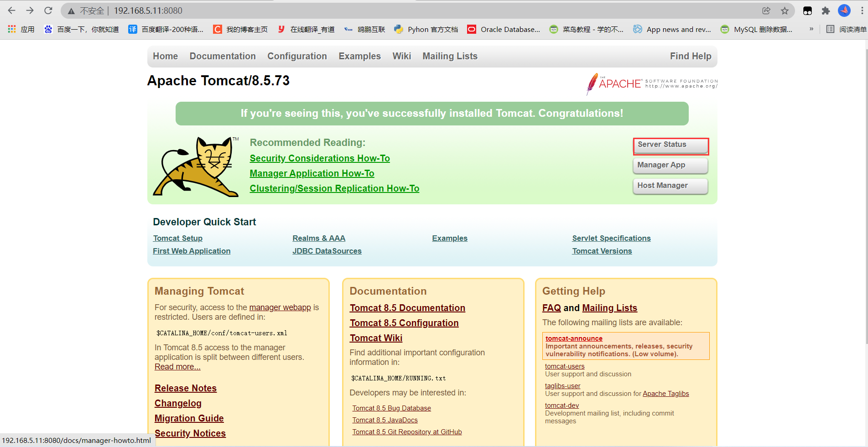This screenshot has width=868, height=447.
Task: Open Find Help in nav bar
Action: (691, 56)
